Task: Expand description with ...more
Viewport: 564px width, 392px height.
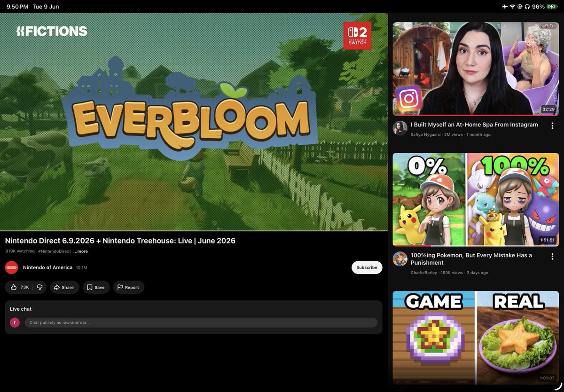Action: pos(80,251)
